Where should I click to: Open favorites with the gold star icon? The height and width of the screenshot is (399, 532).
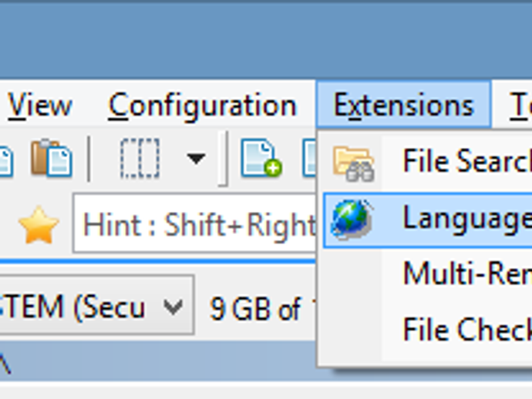coord(39,225)
